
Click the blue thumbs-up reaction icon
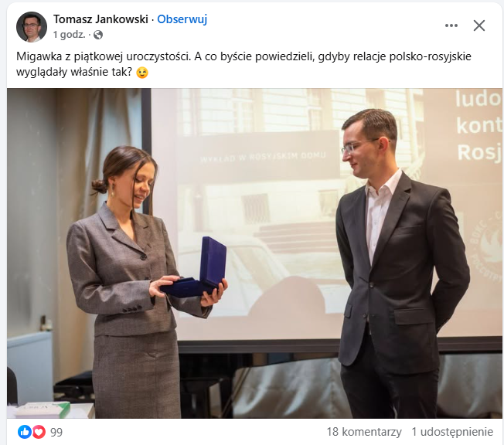25,432
